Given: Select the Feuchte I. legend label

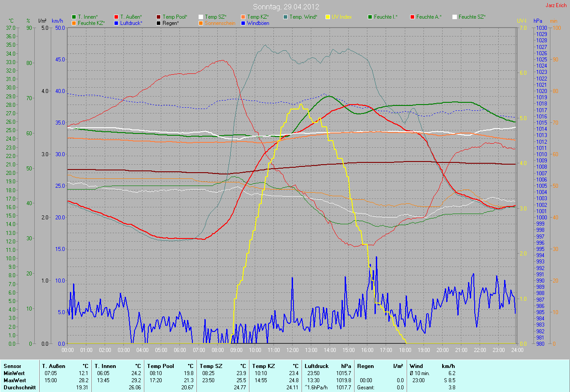Looking at the screenshot, I should (386, 16).
